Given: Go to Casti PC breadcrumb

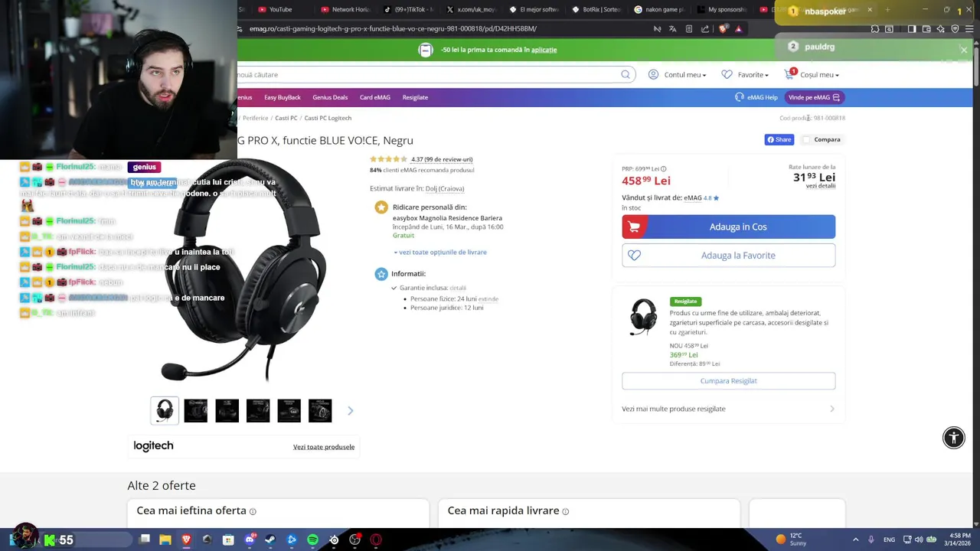Looking at the screenshot, I should coord(286,118).
